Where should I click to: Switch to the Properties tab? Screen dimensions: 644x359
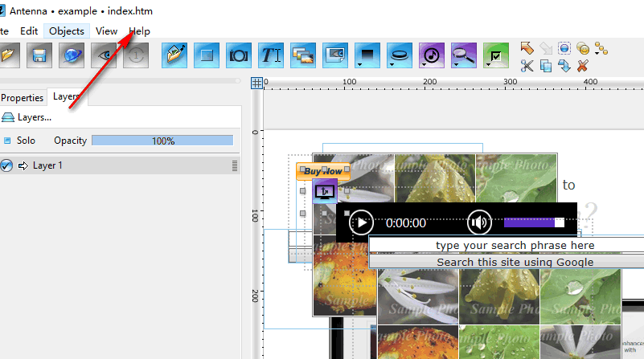23,98
